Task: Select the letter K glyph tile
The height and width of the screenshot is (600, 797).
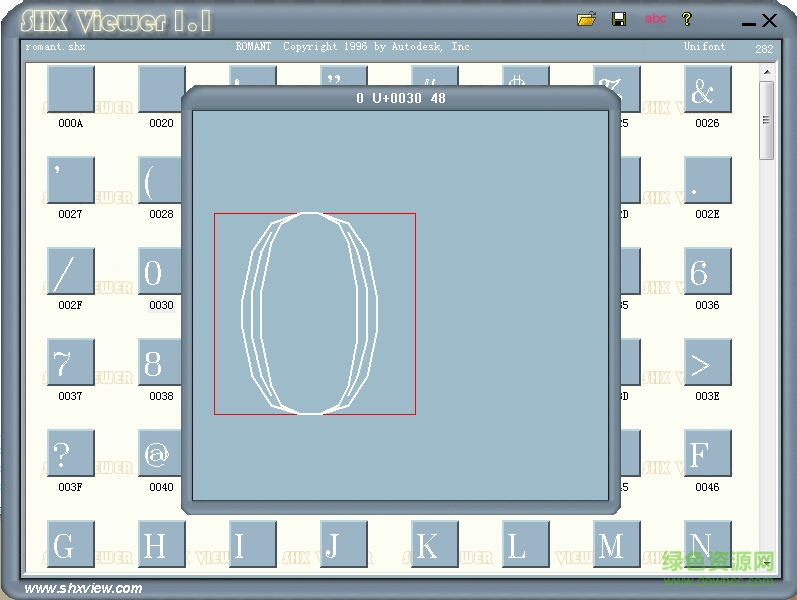Action: point(434,545)
